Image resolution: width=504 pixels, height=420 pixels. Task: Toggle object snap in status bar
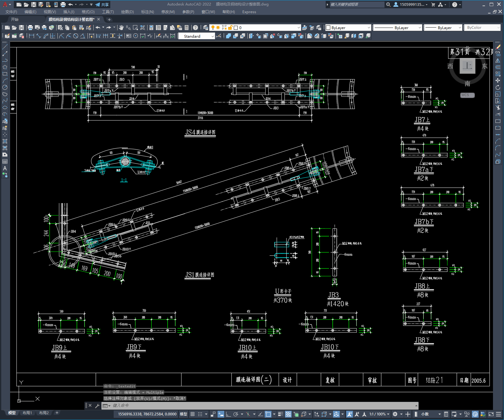268,414
